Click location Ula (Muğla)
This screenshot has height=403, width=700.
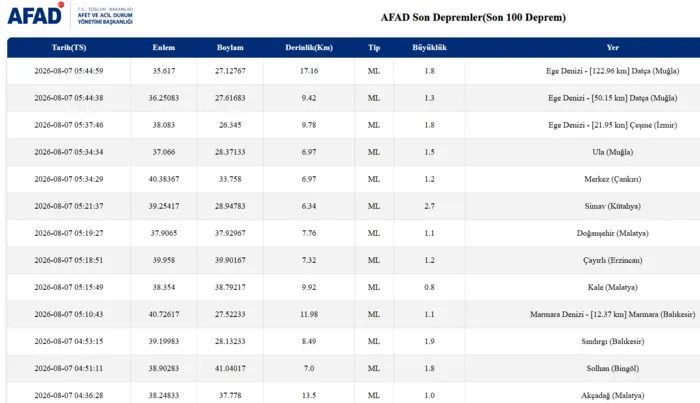(x=612, y=152)
